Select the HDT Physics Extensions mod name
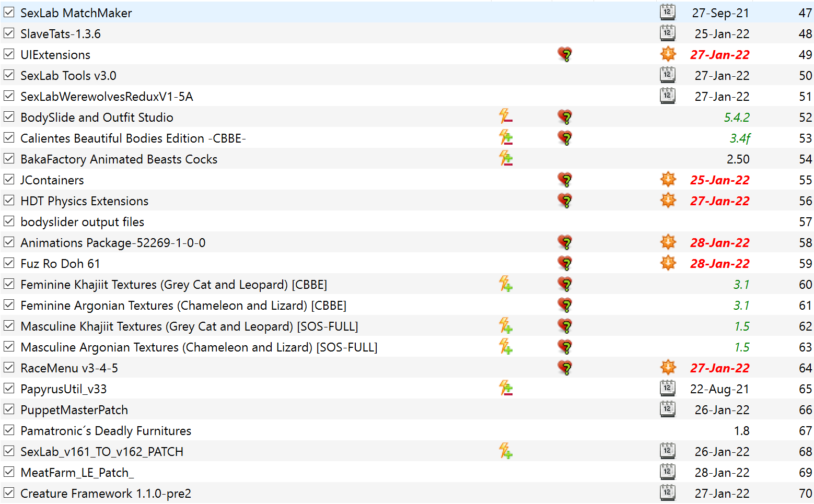 (85, 201)
